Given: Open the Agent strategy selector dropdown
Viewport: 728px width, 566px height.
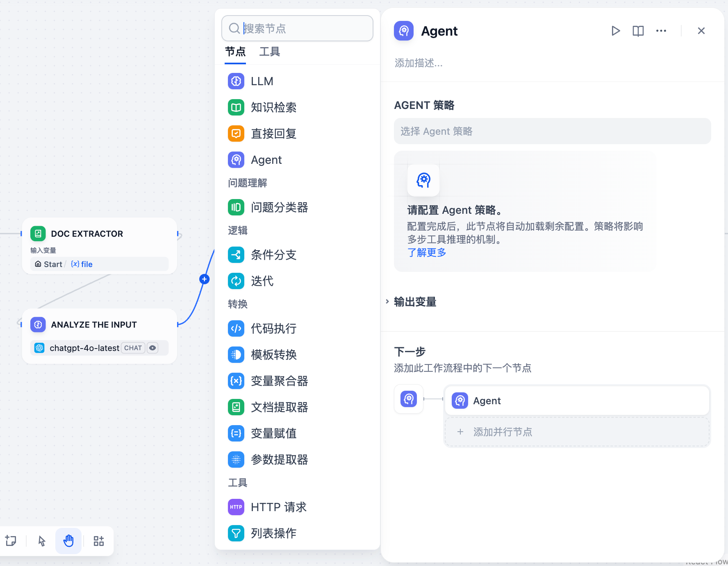Looking at the screenshot, I should (552, 131).
